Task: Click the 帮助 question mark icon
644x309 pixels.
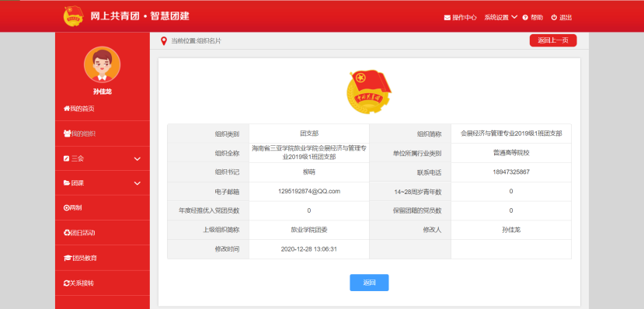Action: coord(525,18)
